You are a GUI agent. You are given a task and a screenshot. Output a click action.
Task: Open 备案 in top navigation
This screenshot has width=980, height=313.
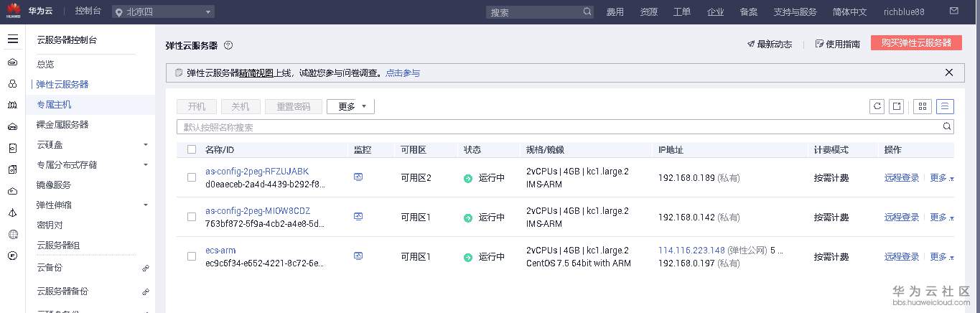coord(748,12)
